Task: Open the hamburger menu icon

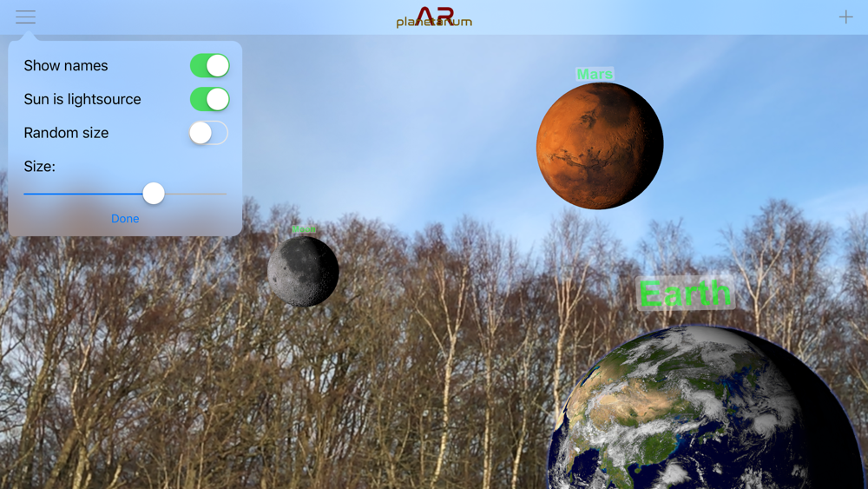Action: click(x=25, y=17)
